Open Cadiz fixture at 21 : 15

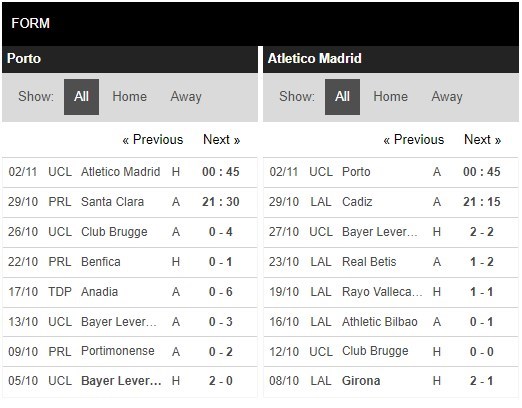[391, 202]
